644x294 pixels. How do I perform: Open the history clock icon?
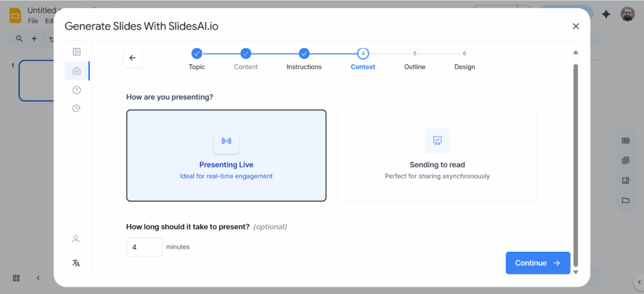(76, 108)
